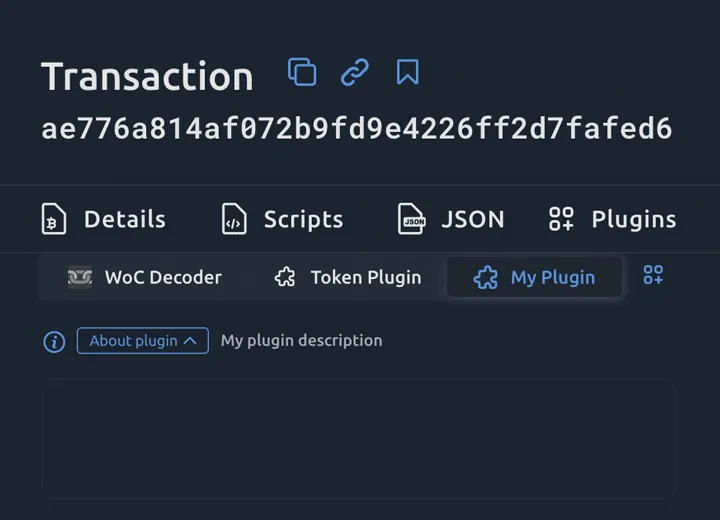Click the code file icon for Scripts
The image size is (720, 520).
(x=233, y=219)
